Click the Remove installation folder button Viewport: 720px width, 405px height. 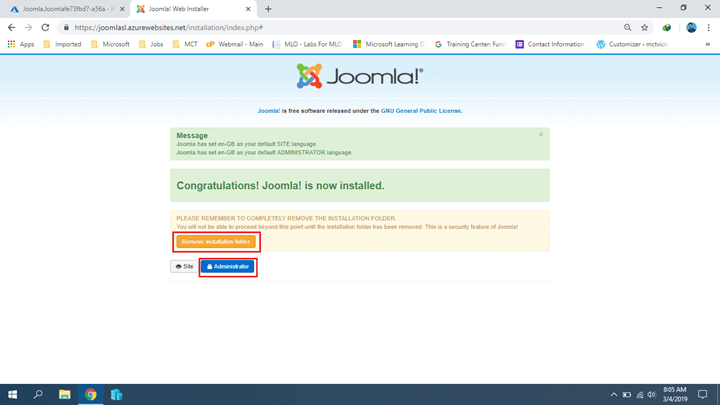point(216,242)
